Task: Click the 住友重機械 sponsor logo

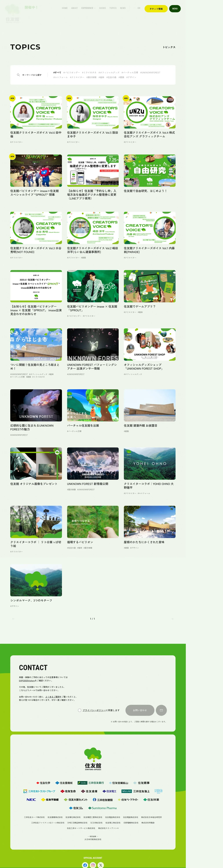Action: (64, 783)
